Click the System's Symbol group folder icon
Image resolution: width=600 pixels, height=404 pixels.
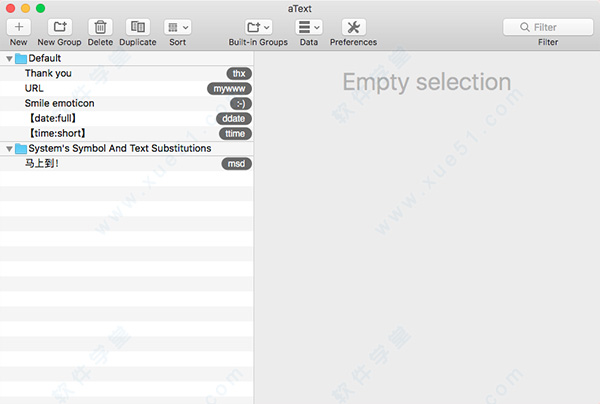point(21,149)
